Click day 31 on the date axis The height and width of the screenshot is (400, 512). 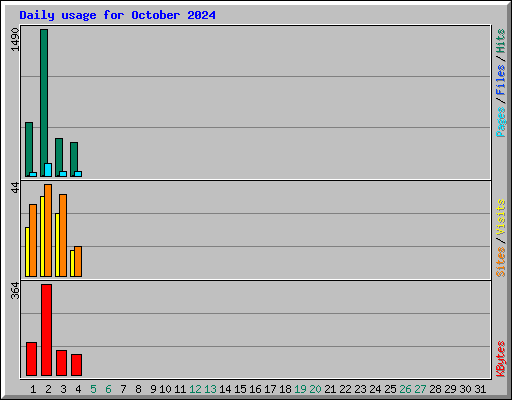coord(480,389)
